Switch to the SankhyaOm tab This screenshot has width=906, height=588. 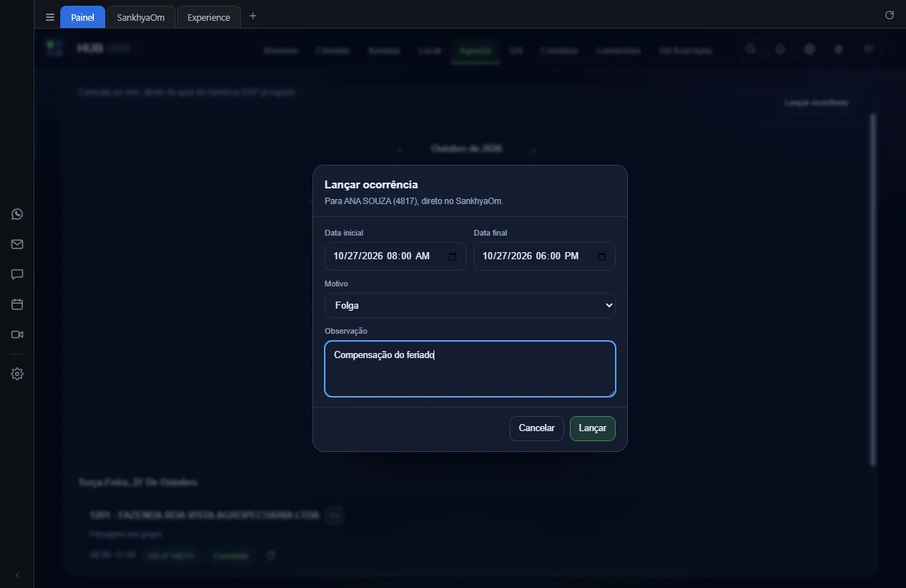(141, 17)
